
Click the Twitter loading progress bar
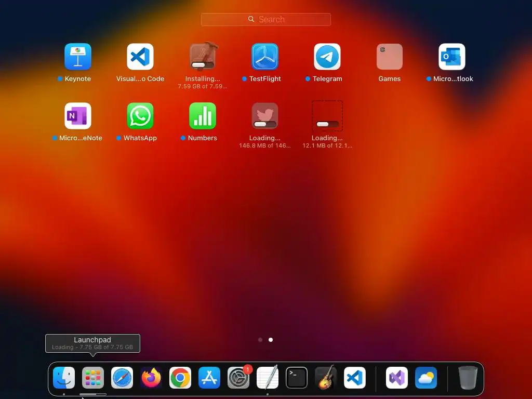pos(265,124)
